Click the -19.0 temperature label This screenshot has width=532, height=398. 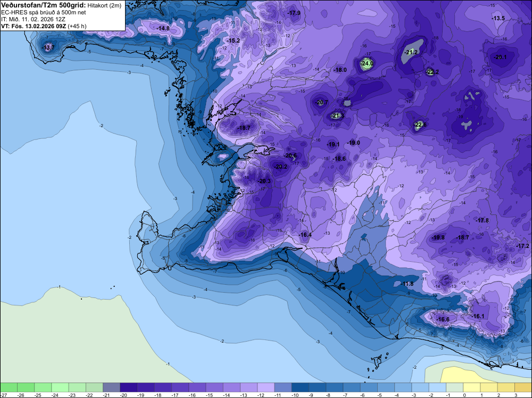point(354,143)
